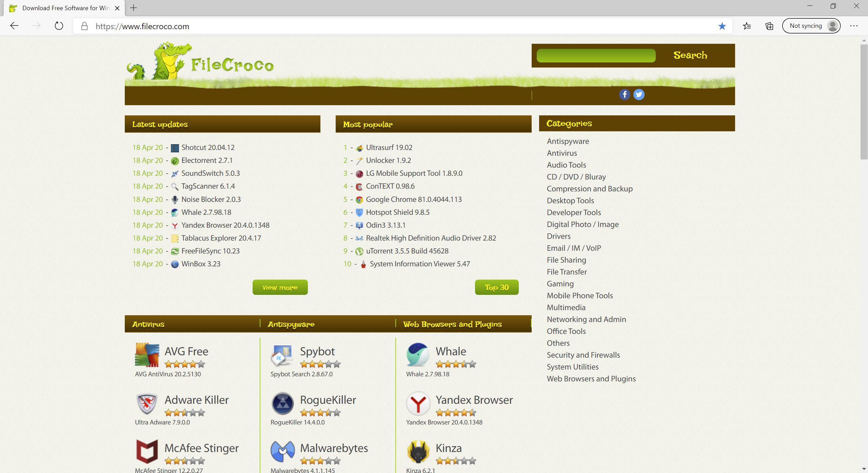Open the Gaming category link

point(560,284)
